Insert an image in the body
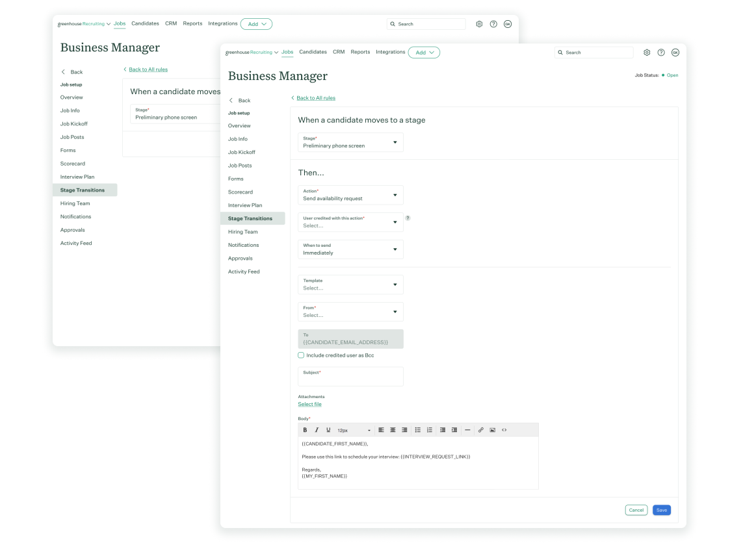 pyautogui.click(x=492, y=430)
